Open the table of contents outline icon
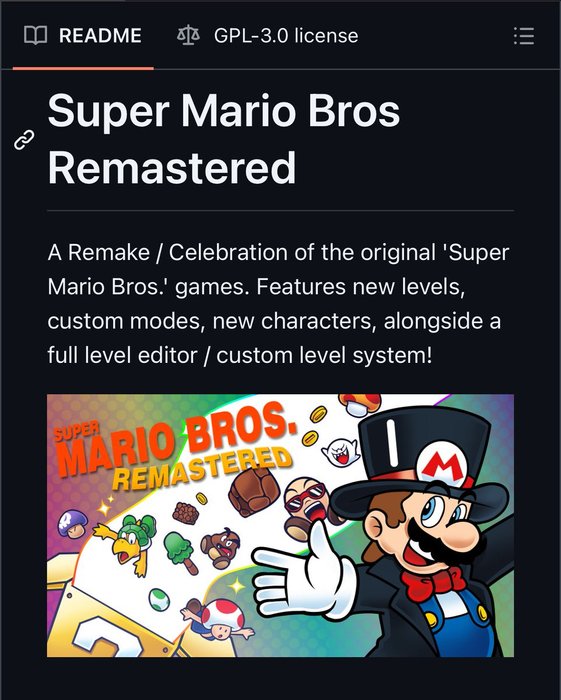The width and height of the screenshot is (561, 700). (524, 36)
